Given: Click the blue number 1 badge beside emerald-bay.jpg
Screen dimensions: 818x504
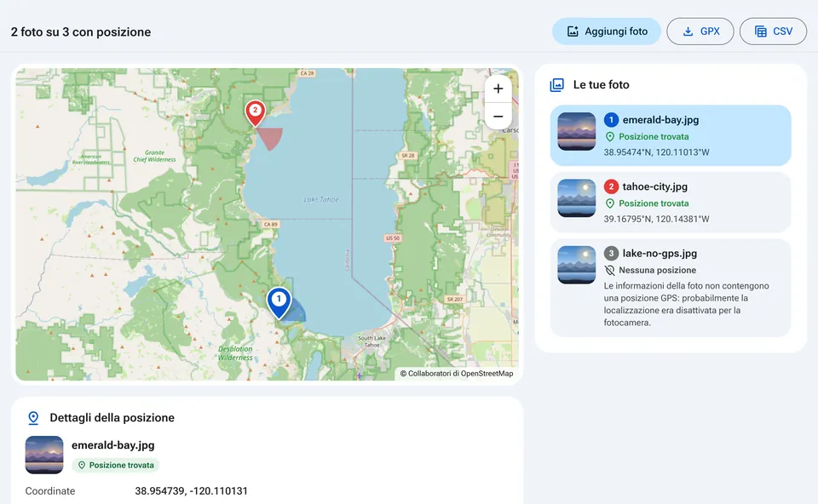Looking at the screenshot, I should [x=612, y=120].
